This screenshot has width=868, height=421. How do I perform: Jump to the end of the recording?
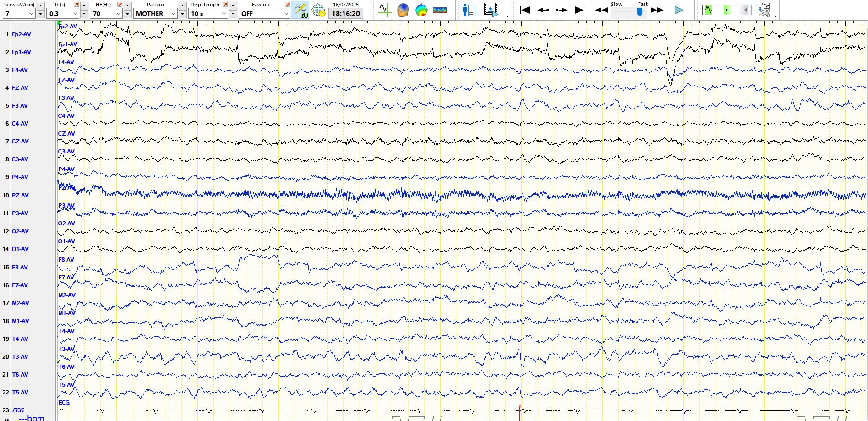580,10
